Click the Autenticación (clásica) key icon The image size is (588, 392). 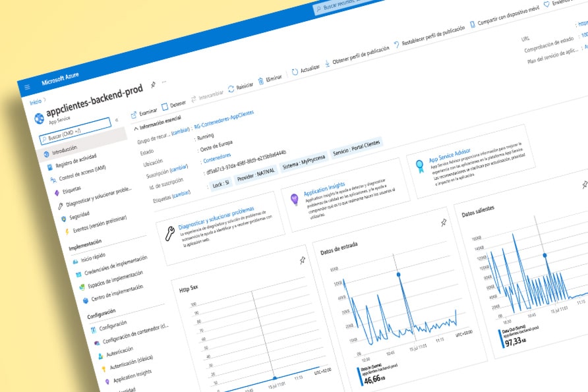[104, 369]
